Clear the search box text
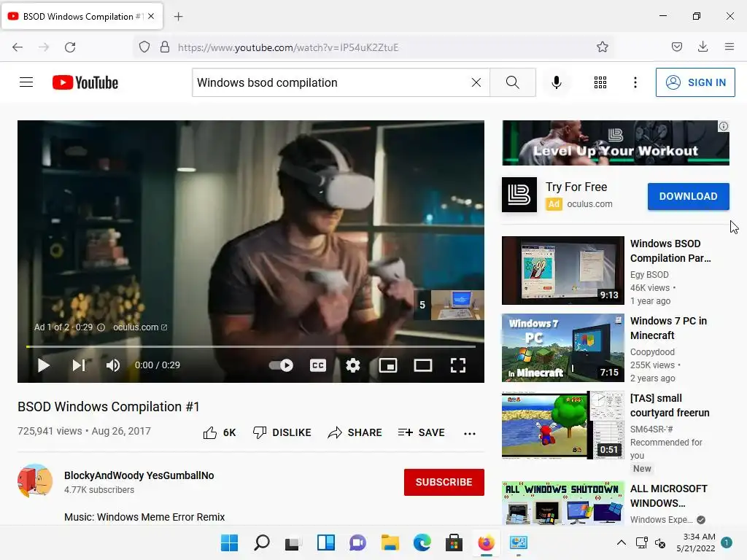 tap(476, 82)
